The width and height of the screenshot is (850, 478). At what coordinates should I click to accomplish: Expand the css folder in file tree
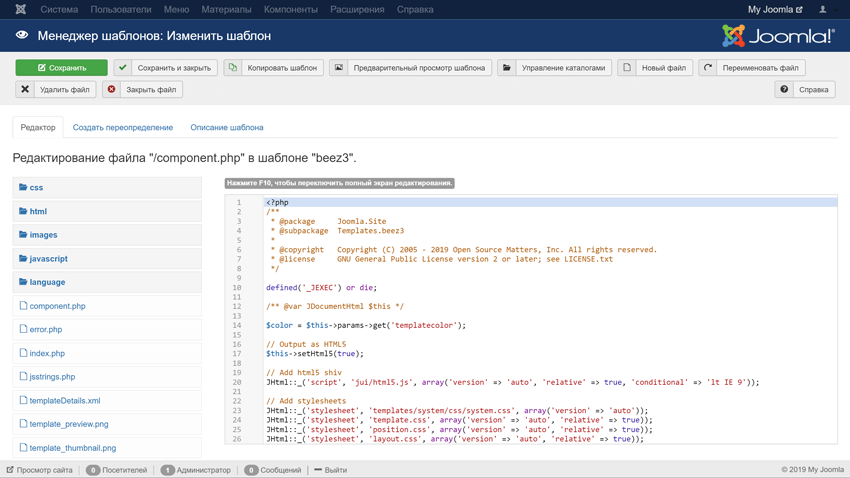(107, 187)
